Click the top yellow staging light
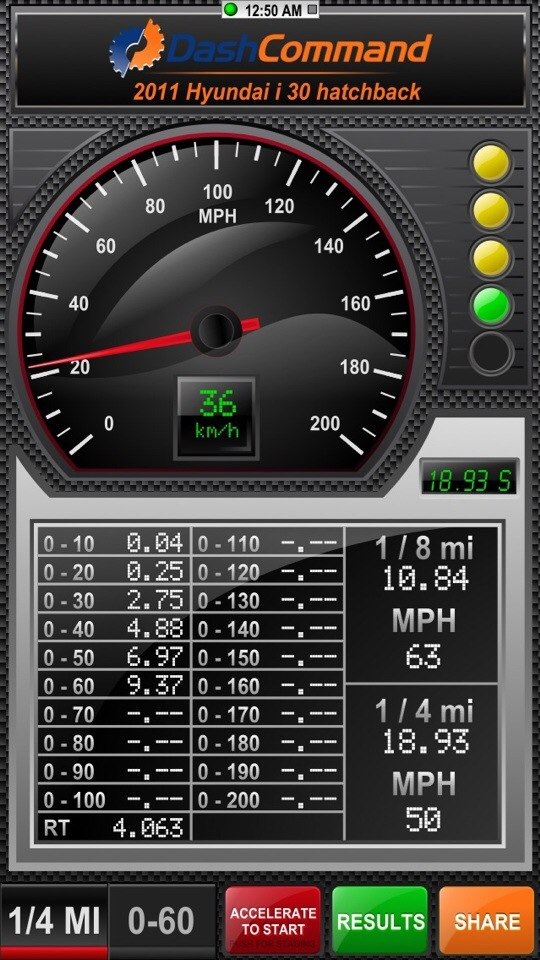 point(491,162)
